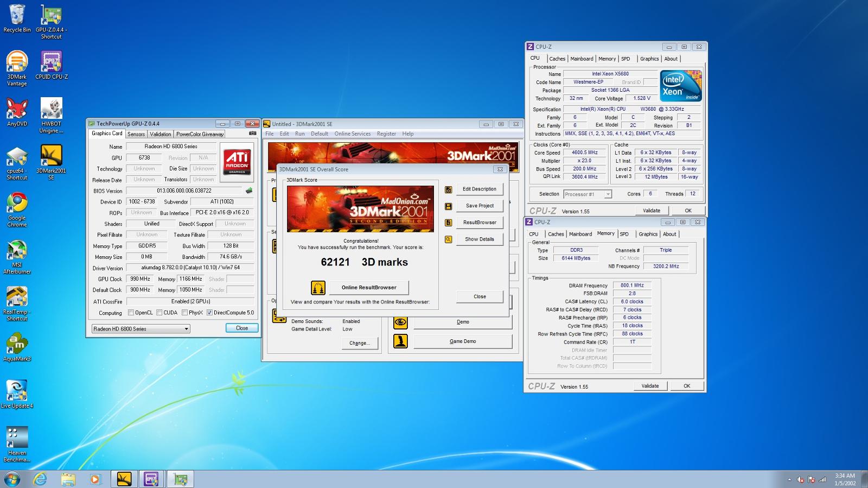
Task: Click the volume icon in the system tray
Action: click(x=800, y=480)
